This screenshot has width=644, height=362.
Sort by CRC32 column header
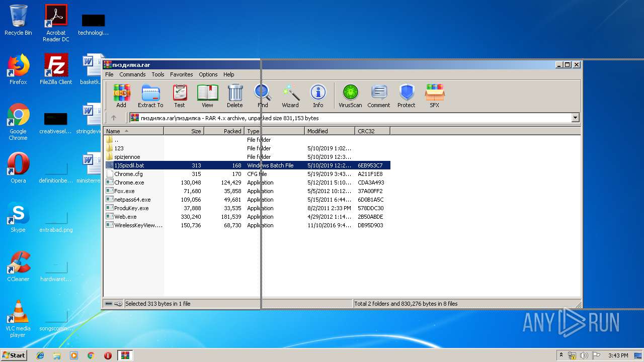(x=372, y=131)
